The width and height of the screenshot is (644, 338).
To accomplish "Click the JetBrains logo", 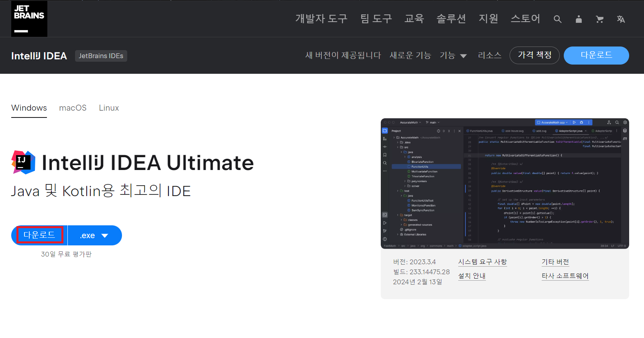I will coord(29,18).
